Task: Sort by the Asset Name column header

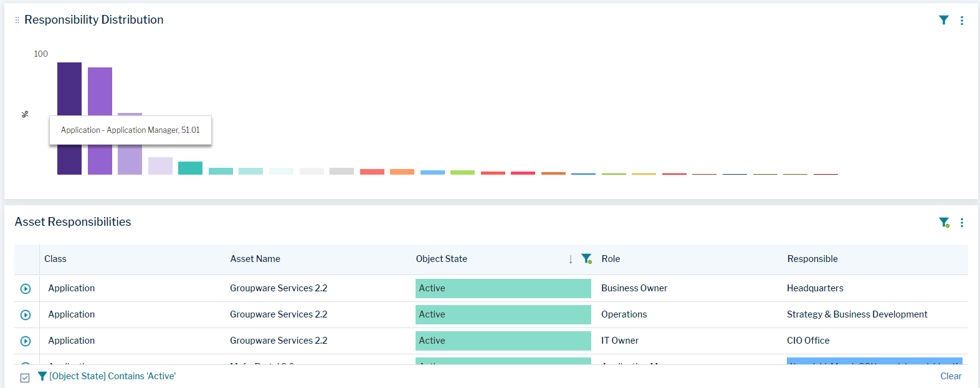Action: point(255,259)
